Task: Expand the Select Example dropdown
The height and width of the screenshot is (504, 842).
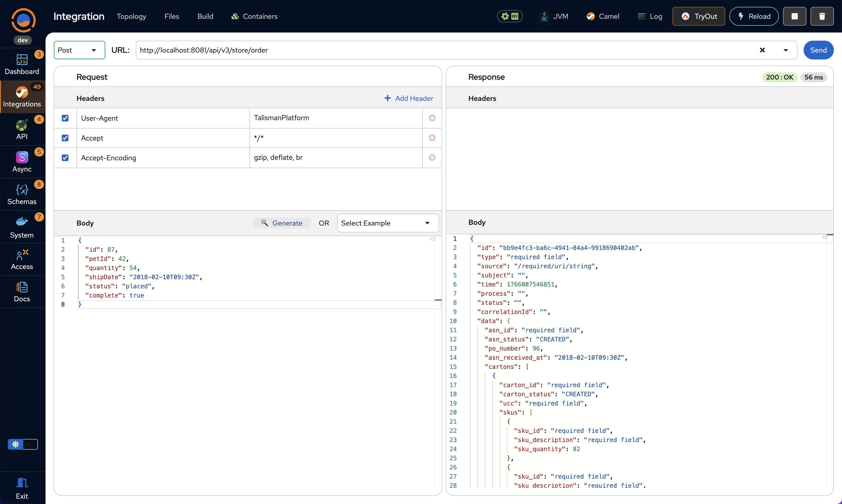Action: coord(387,223)
